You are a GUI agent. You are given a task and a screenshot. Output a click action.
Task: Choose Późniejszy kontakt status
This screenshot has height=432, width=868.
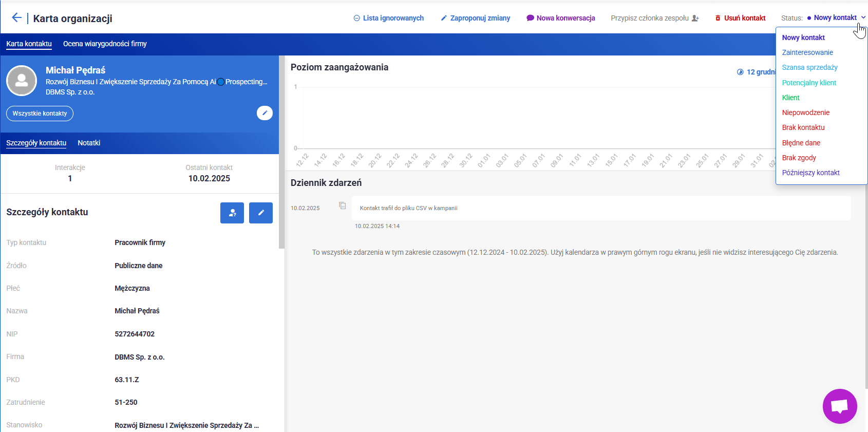(811, 173)
